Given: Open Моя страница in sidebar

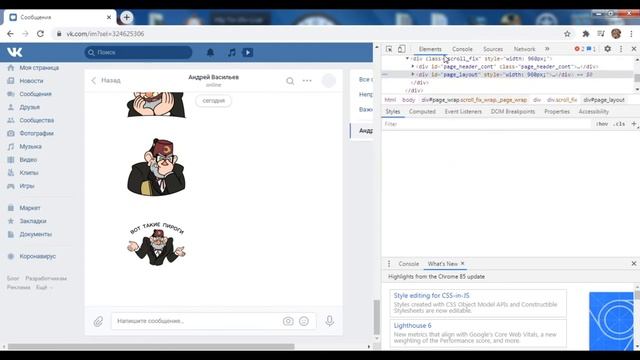Looking at the screenshot, I should pyautogui.click(x=39, y=68).
